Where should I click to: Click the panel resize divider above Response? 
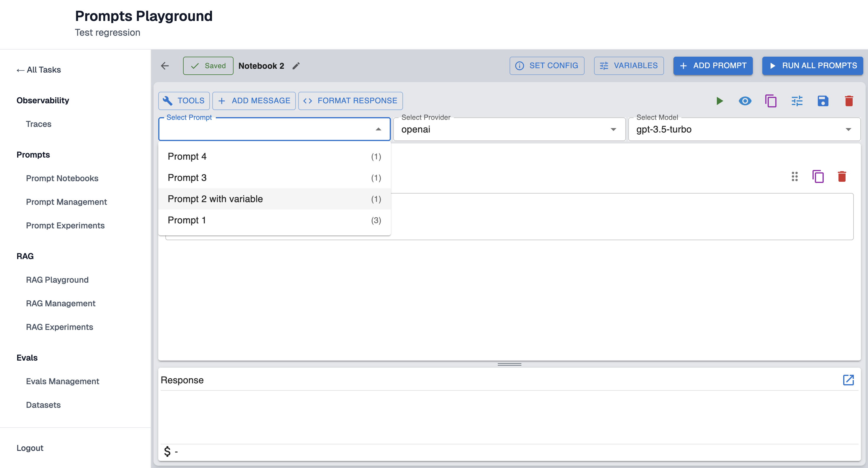coord(509,364)
